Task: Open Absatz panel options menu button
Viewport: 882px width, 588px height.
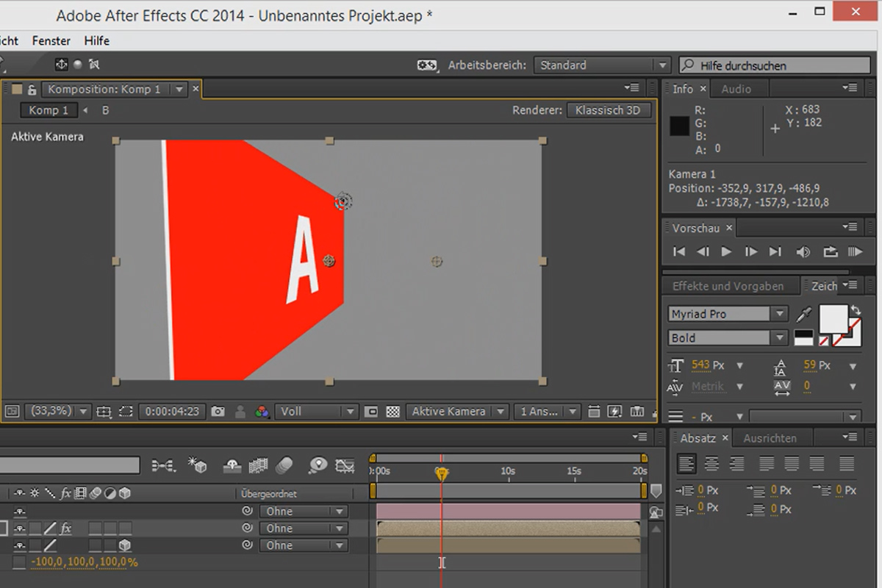Action: tap(850, 437)
